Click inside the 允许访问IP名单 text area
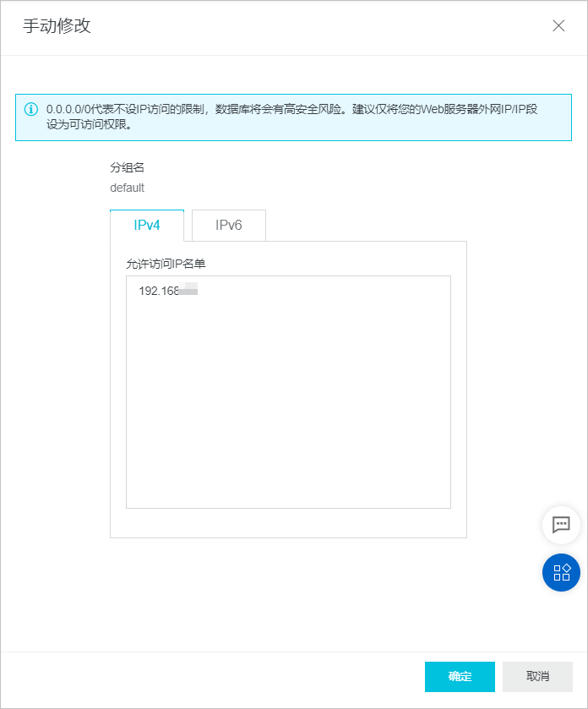Viewport: 588px width, 709px height. coord(288,392)
